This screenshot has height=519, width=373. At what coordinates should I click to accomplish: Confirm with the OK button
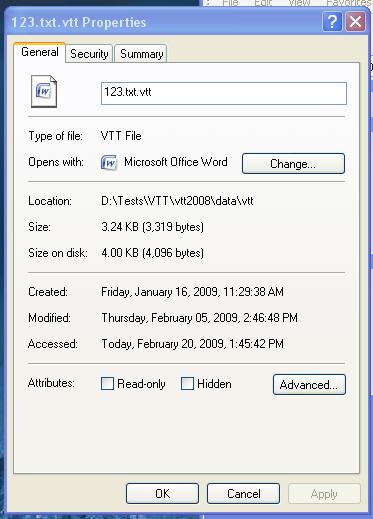162,494
